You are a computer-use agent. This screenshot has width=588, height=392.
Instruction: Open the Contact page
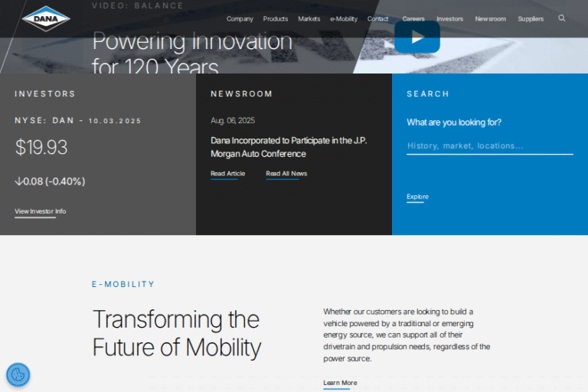tap(377, 19)
